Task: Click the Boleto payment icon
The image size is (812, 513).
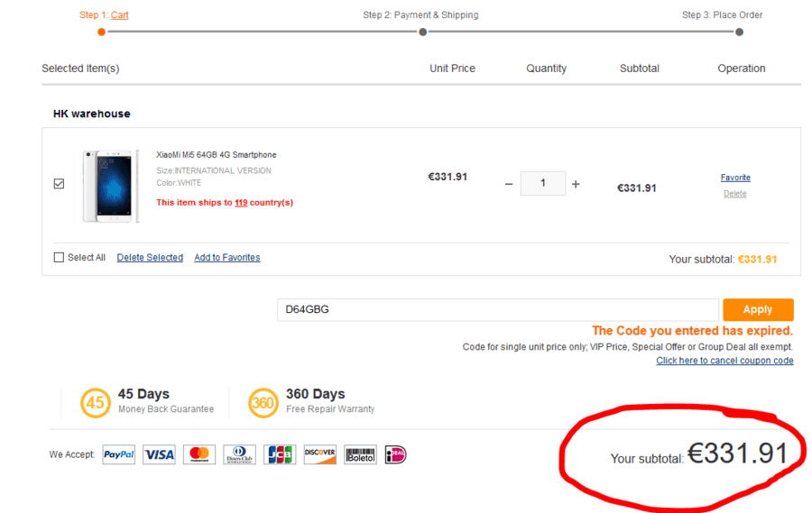Action: (x=360, y=454)
